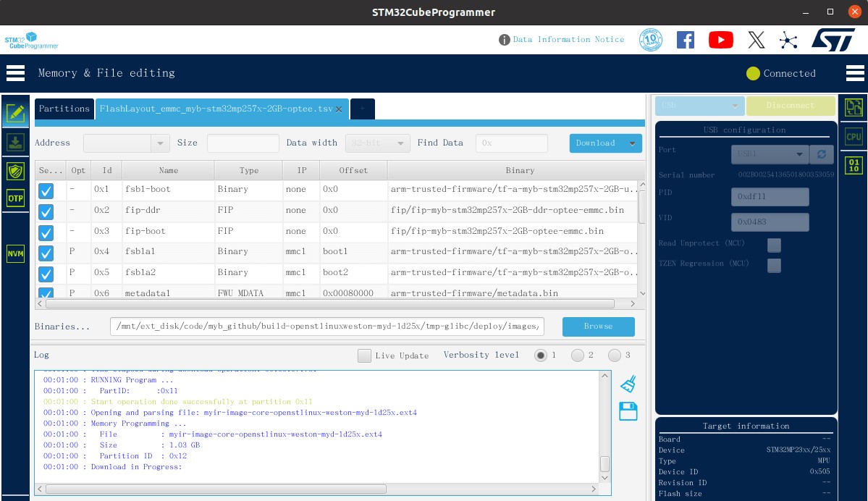Click the Download button

click(596, 143)
